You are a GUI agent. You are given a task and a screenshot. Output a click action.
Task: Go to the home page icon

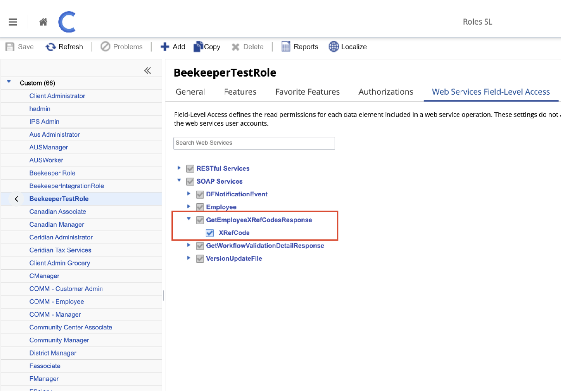click(43, 22)
